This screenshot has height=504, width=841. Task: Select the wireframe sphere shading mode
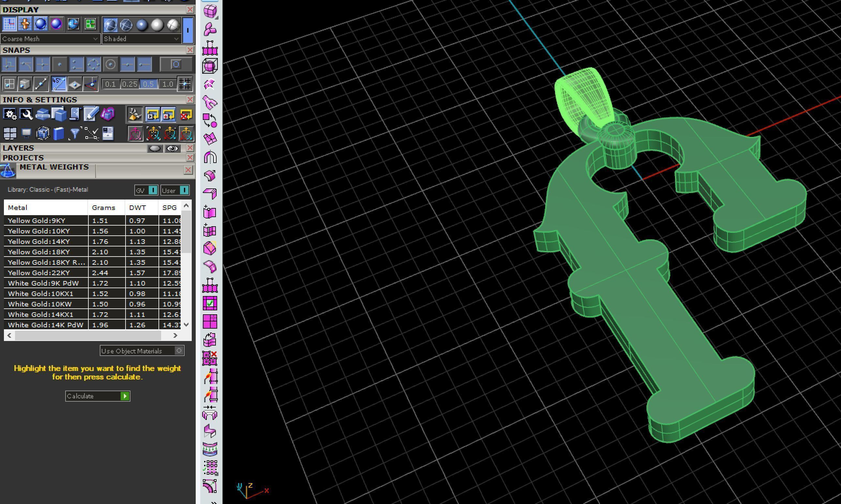click(126, 25)
